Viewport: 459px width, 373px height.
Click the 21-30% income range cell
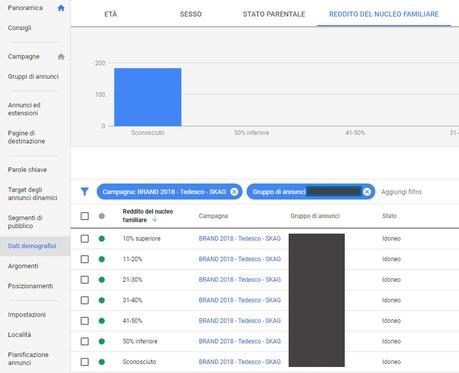tap(132, 280)
